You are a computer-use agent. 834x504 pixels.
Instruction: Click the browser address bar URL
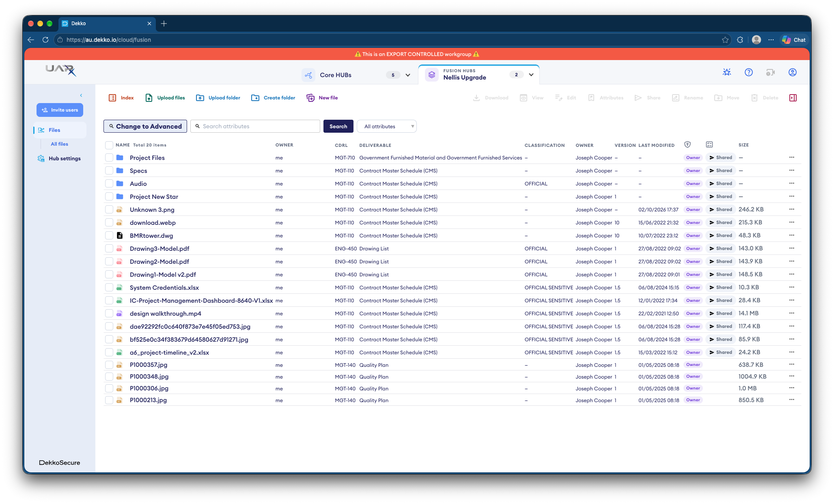[109, 40]
